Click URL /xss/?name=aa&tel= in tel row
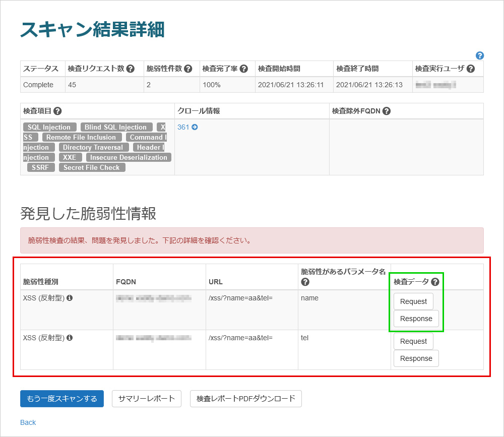Viewport: 504px width, 437px height. pyautogui.click(x=240, y=338)
